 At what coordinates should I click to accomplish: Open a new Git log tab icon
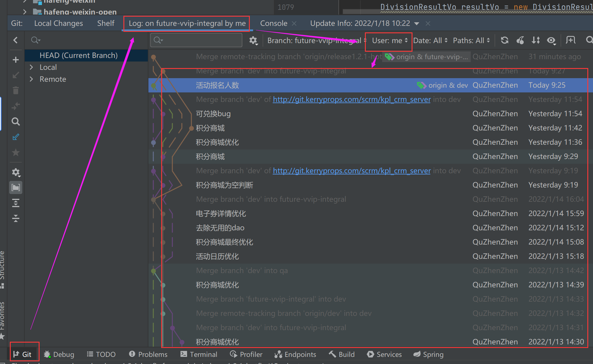point(571,40)
